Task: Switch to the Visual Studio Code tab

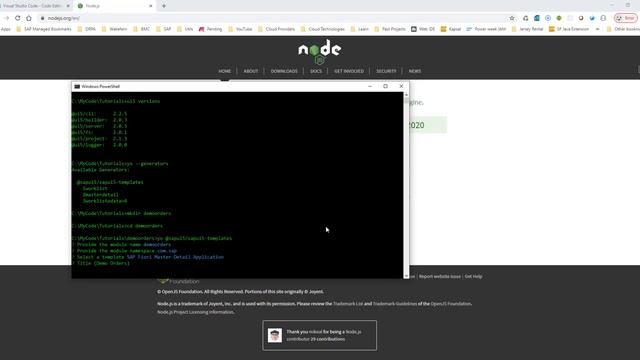Action: tap(33, 6)
